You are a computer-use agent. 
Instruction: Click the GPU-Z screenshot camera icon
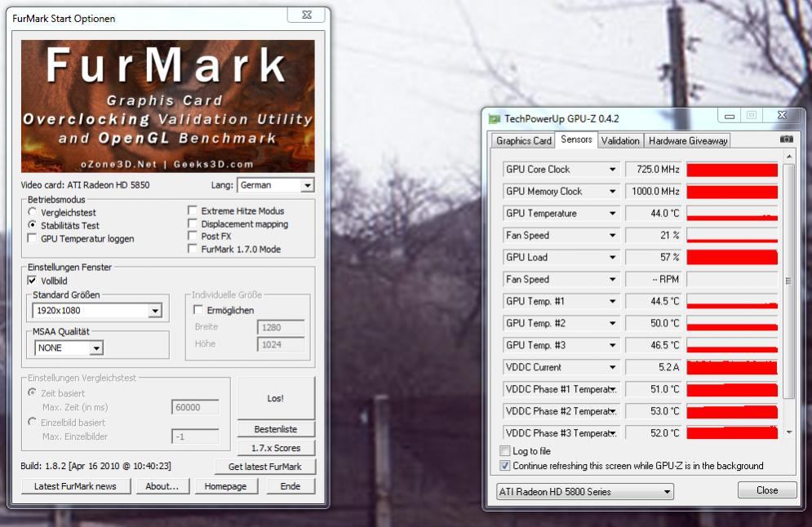786,139
